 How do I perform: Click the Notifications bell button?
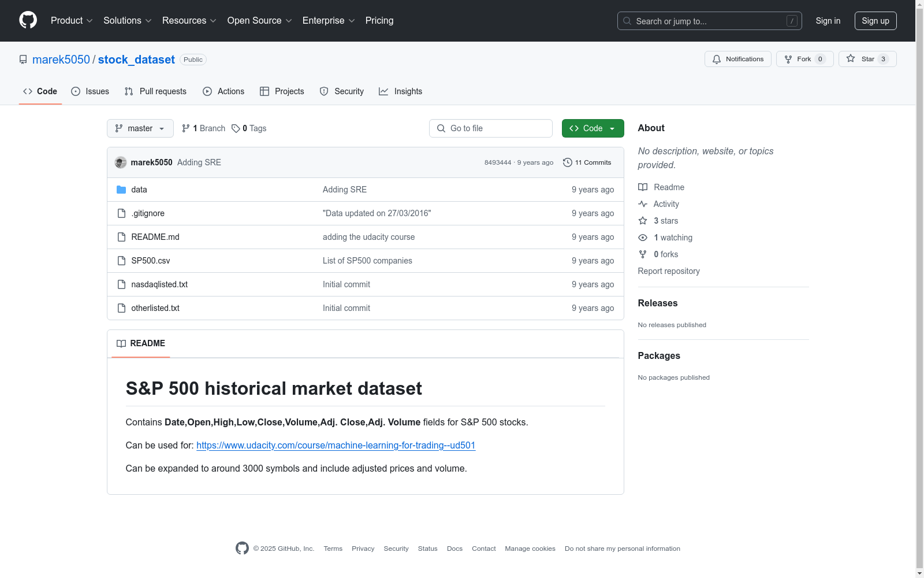737,59
